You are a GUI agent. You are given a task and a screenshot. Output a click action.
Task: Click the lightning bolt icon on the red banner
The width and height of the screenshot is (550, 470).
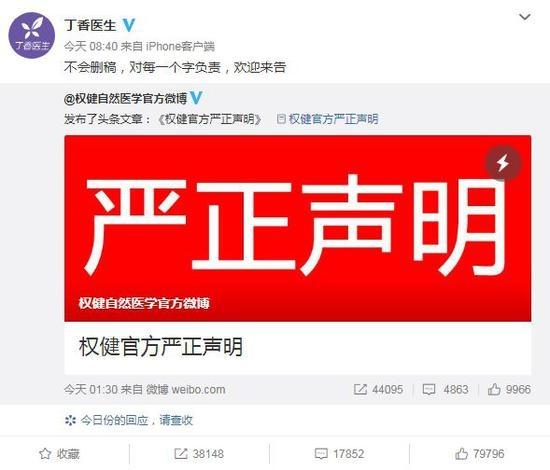tap(503, 163)
